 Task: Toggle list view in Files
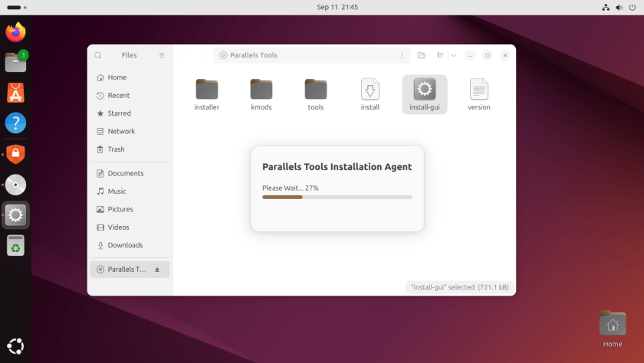(x=440, y=55)
